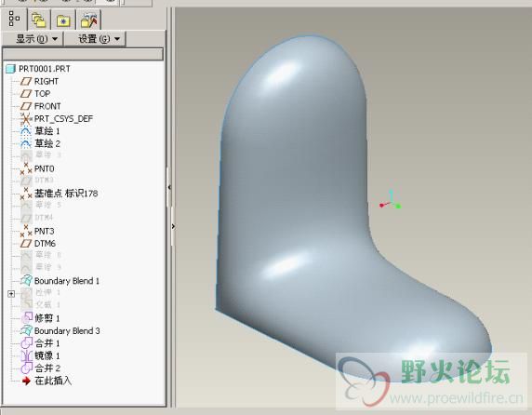This screenshot has height=415, width=532.
Task: Select the hidden sketch row below 草绘 2
Action: click(x=41, y=155)
